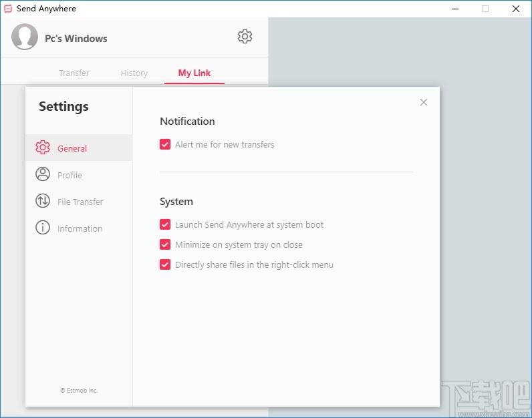Click the Information circle icon

[x=43, y=228]
